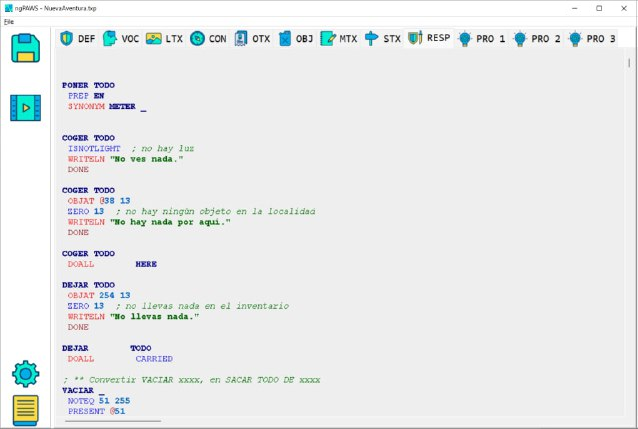Click the text "No hay nada por aqui."
This screenshot has height=429, width=638.
click(170, 222)
